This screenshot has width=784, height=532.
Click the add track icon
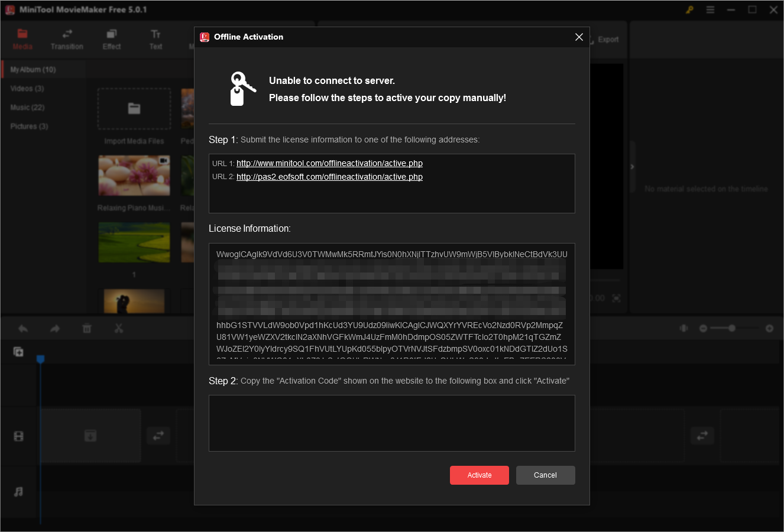(x=18, y=352)
